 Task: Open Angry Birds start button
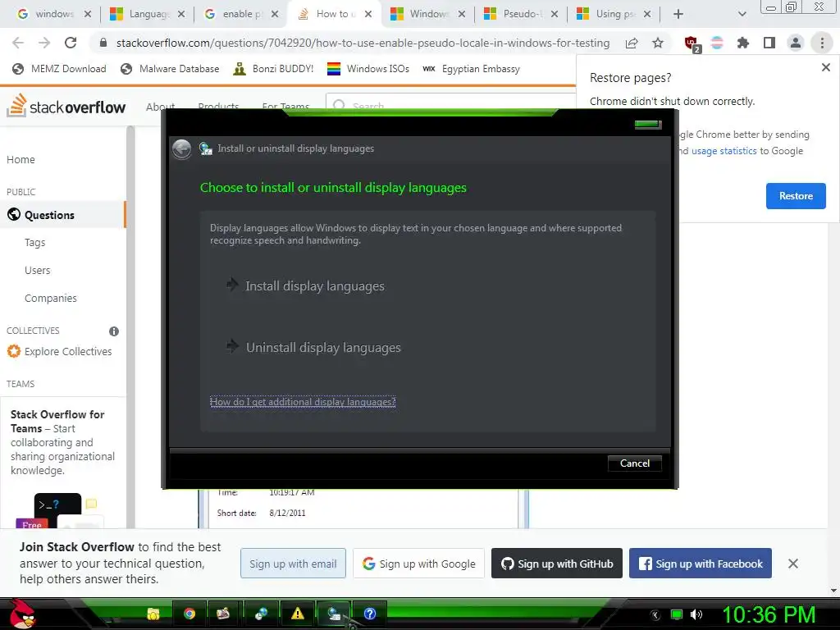(22, 614)
